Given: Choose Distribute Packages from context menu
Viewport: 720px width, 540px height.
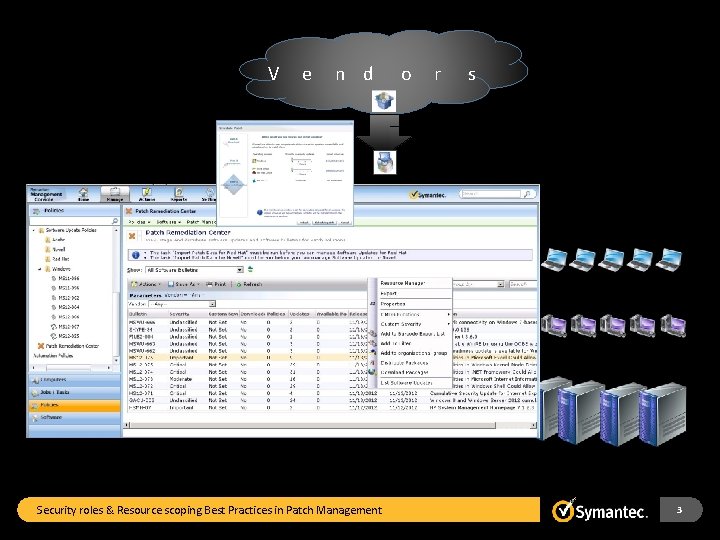Looking at the screenshot, I should click(x=405, y=363).
